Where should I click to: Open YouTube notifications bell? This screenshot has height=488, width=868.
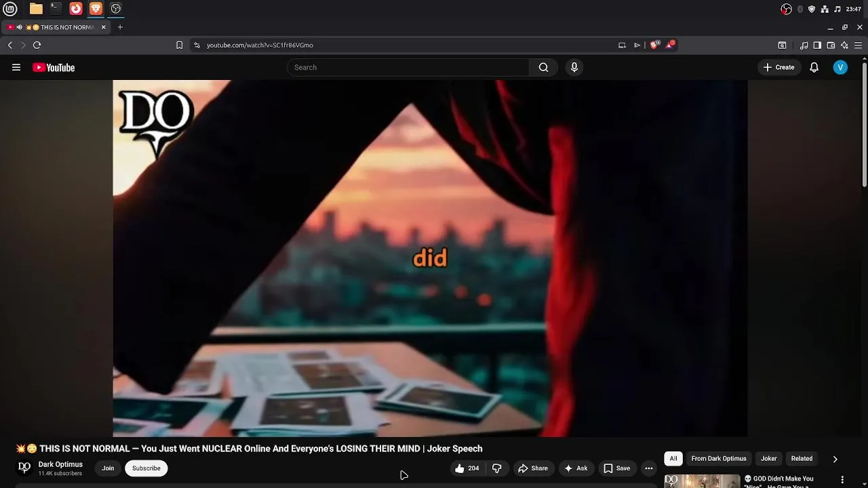click(814, 67)
